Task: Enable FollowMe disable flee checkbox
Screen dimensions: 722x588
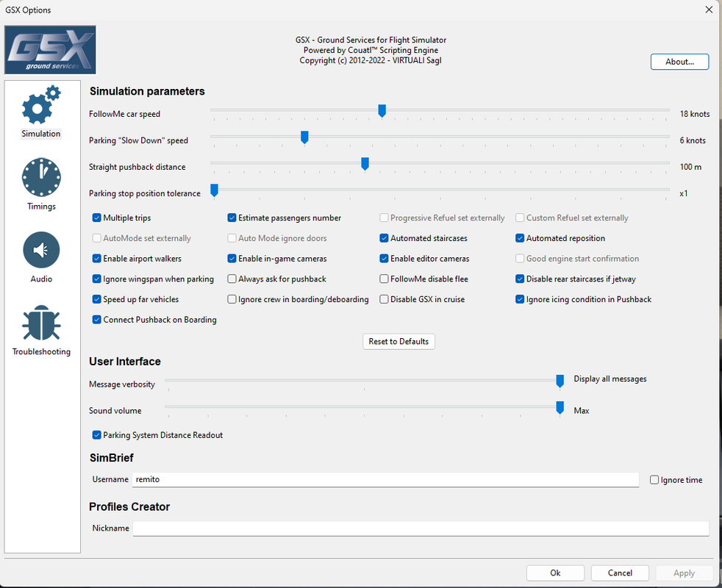Action: tap(384, 279)
